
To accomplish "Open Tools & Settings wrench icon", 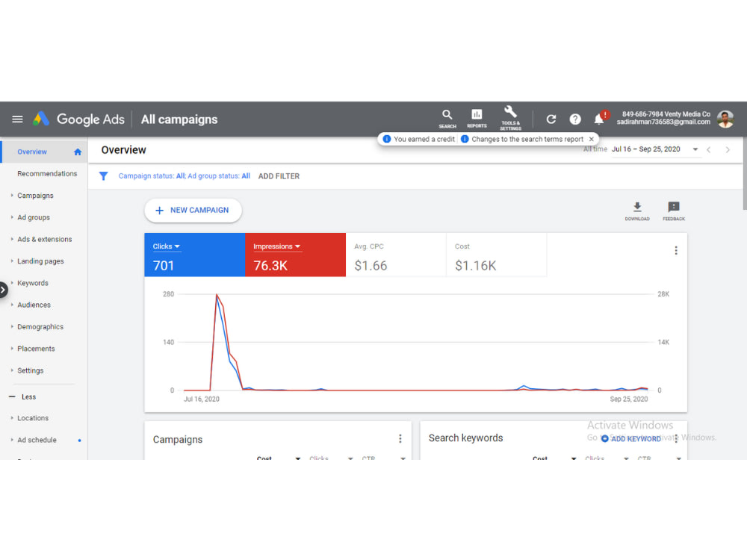I will [510, 118].
